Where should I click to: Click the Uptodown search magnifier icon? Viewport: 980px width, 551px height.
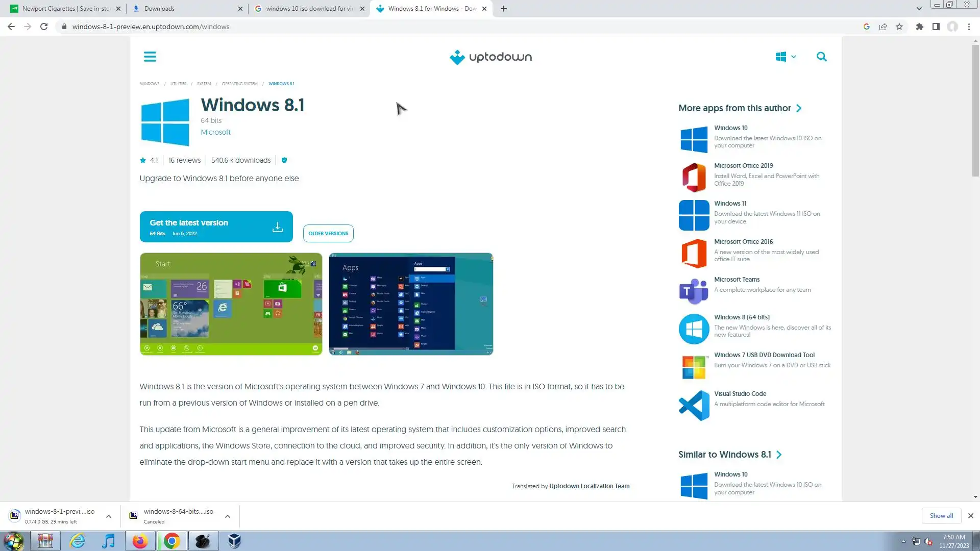click(x=821, y=57)
